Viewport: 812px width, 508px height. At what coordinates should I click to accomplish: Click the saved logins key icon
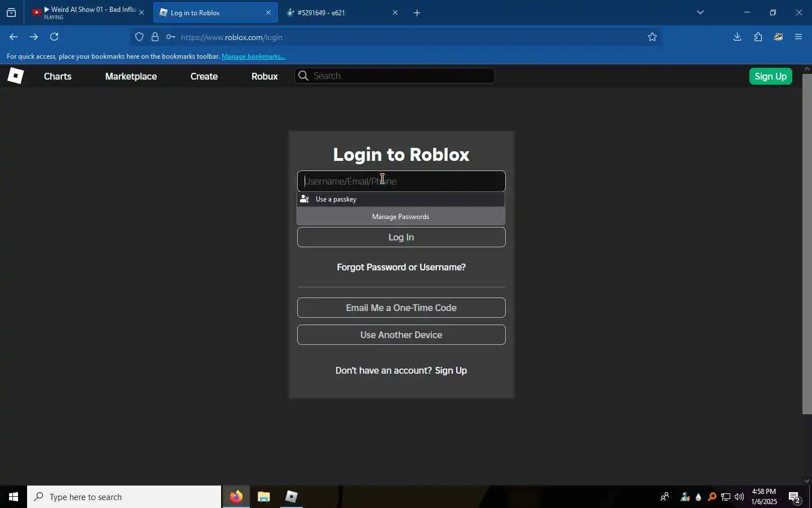click(x=170, y=37)
